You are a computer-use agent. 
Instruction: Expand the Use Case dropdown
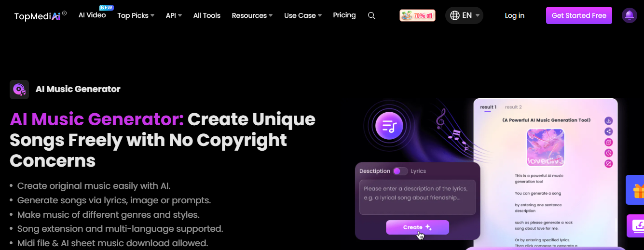tap(303, 15)
